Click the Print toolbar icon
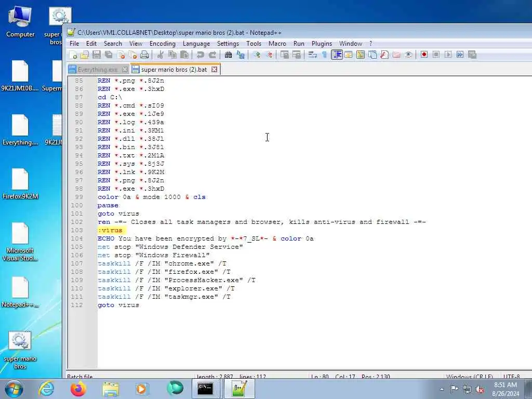 tap(144, 55)
